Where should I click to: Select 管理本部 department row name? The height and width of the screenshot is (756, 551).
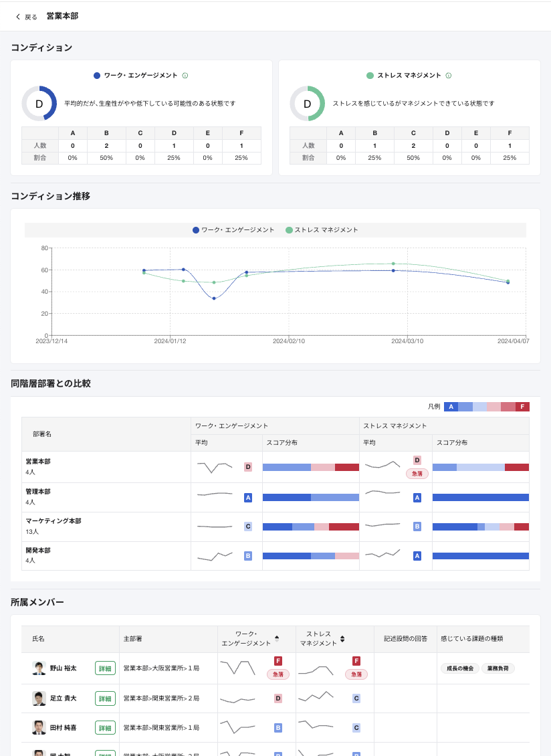38,492
